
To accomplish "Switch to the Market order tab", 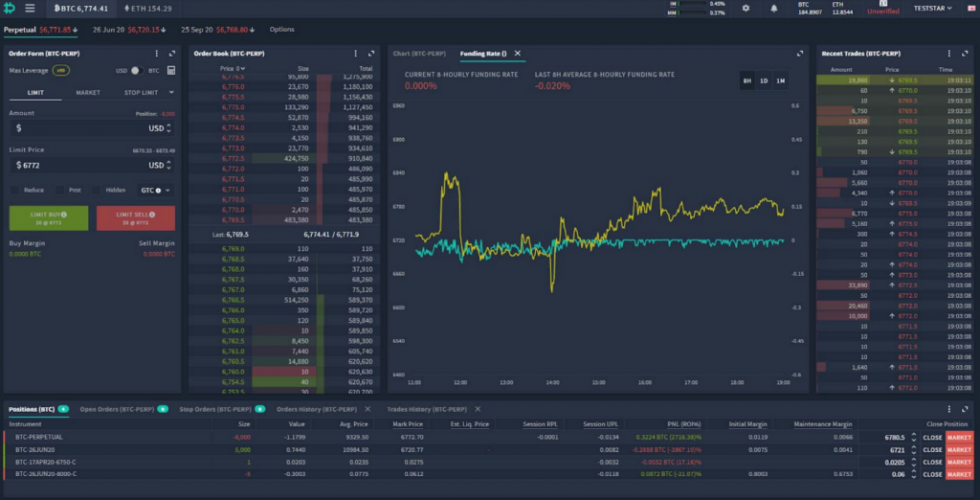I will (x=88, y=93).
